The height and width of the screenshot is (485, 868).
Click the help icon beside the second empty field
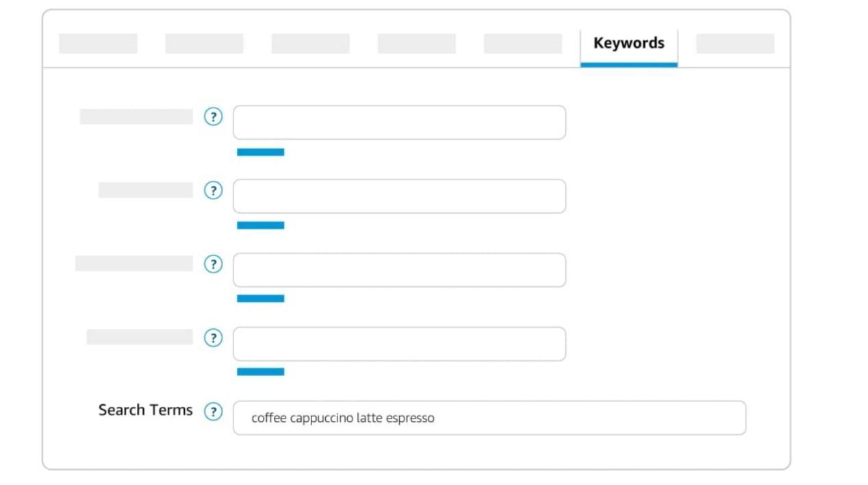click(x=214, y=190)
